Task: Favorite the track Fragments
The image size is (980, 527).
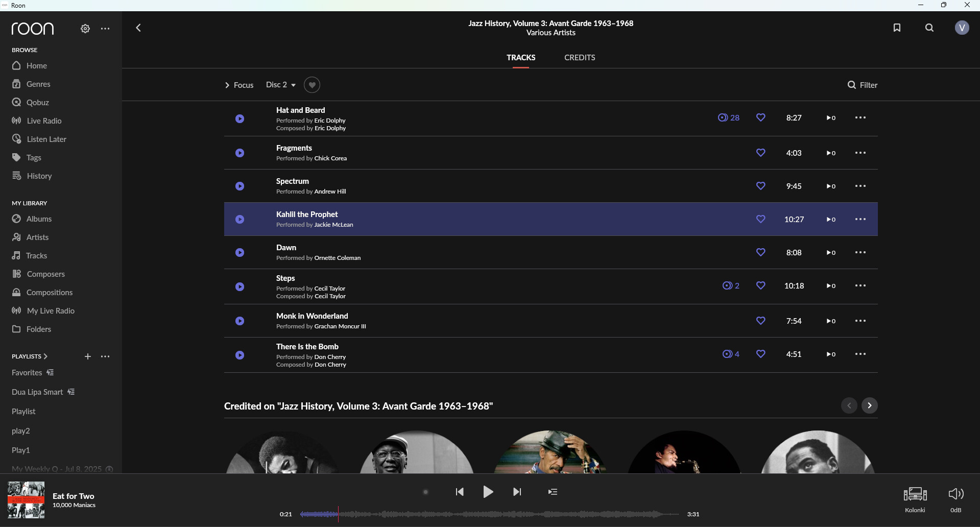Action: (760, 153)
